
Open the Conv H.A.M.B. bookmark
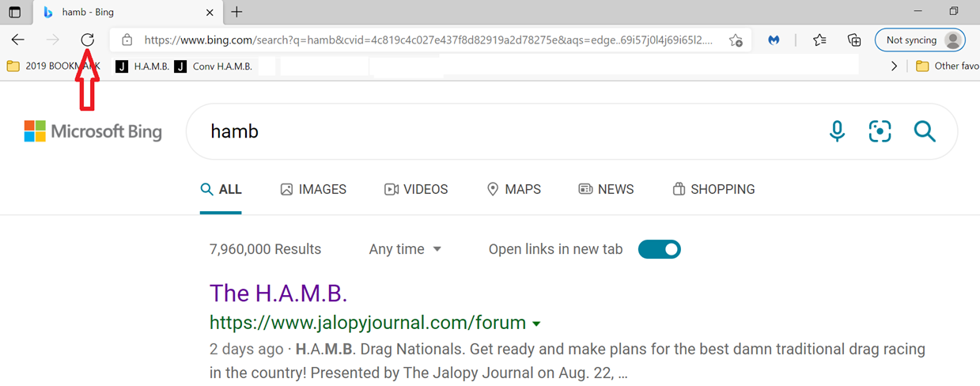click(x=213, y=66)
